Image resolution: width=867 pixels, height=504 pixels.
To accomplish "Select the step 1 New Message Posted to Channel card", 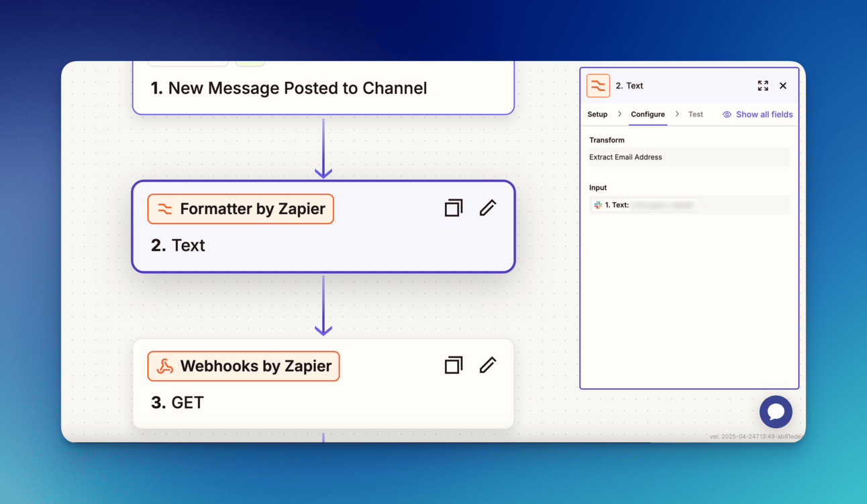I will coord(323,88).
